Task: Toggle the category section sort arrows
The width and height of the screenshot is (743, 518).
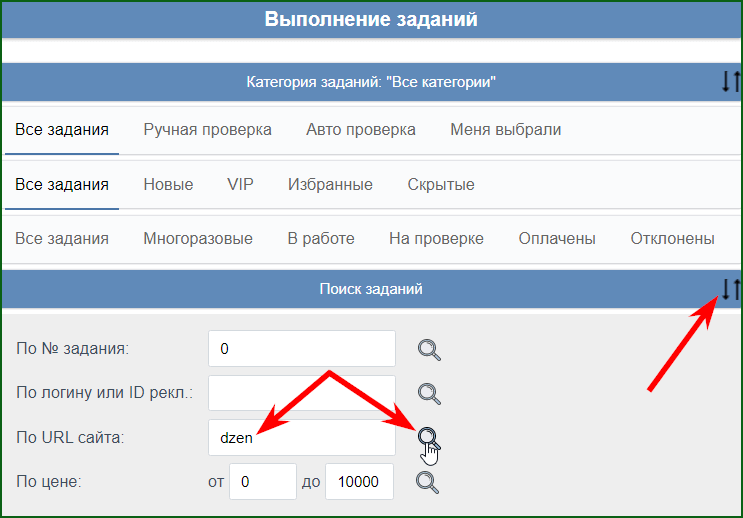Action: [x=731, y=82]
